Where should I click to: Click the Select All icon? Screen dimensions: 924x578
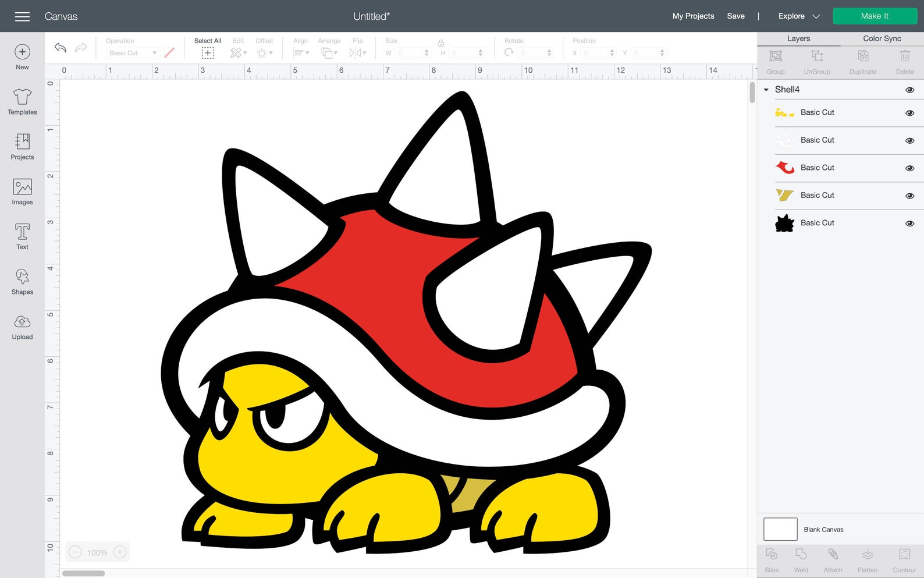pos(208,53)
